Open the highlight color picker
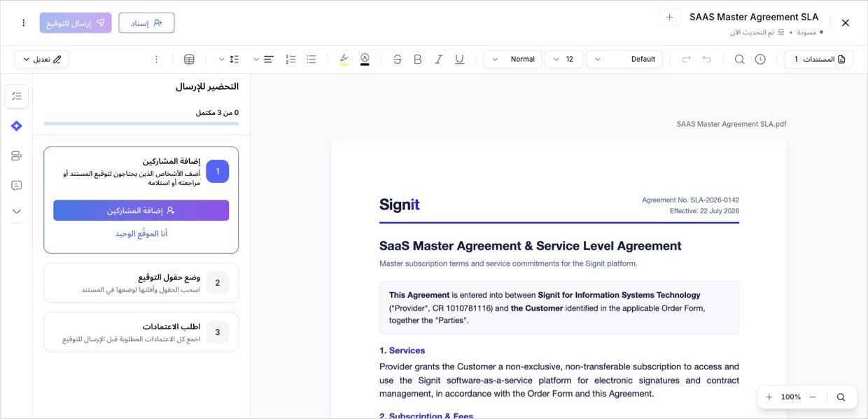868x419 pixels. 344,60
